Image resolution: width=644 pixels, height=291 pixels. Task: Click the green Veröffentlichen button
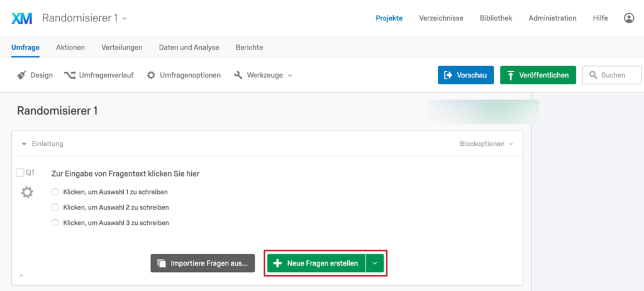538,75
